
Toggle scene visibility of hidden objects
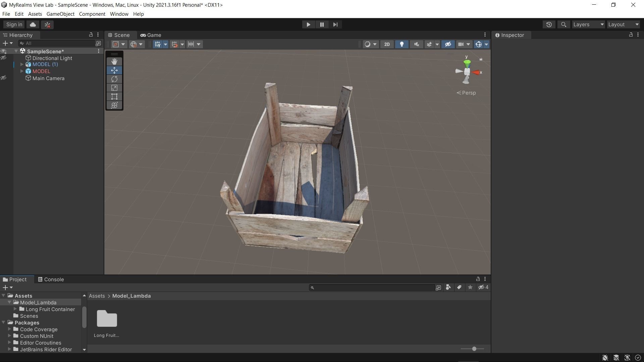[448, 44]
